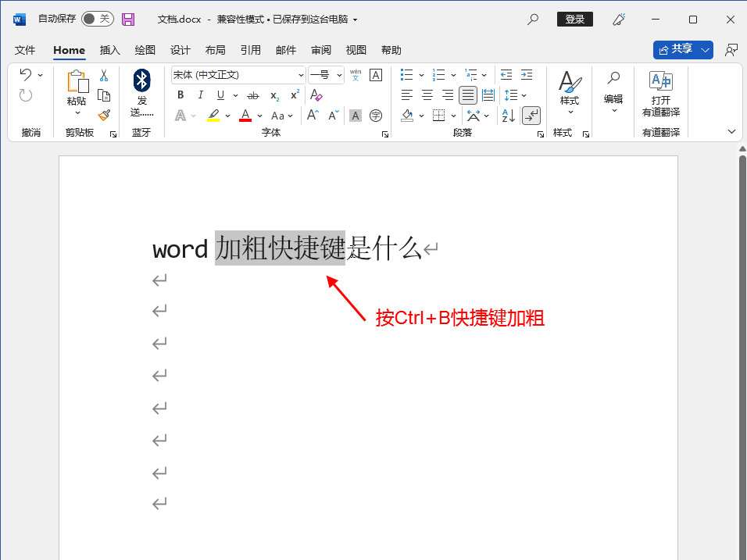
Task: Expand the undo history dropdown arrow
Action: pyautogui.click(x=41, y=75)
